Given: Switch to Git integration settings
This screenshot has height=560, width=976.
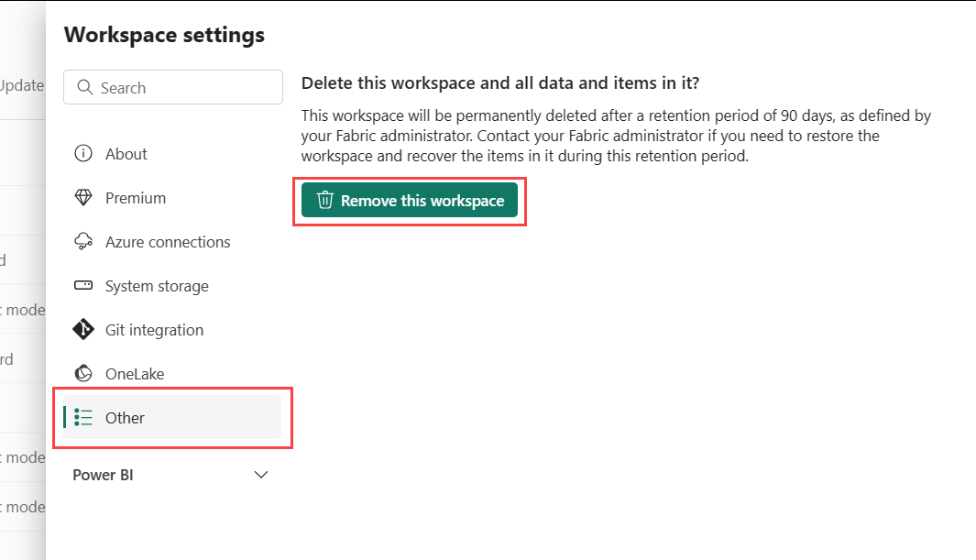Looking at the screenshot, I should [154, 330].
